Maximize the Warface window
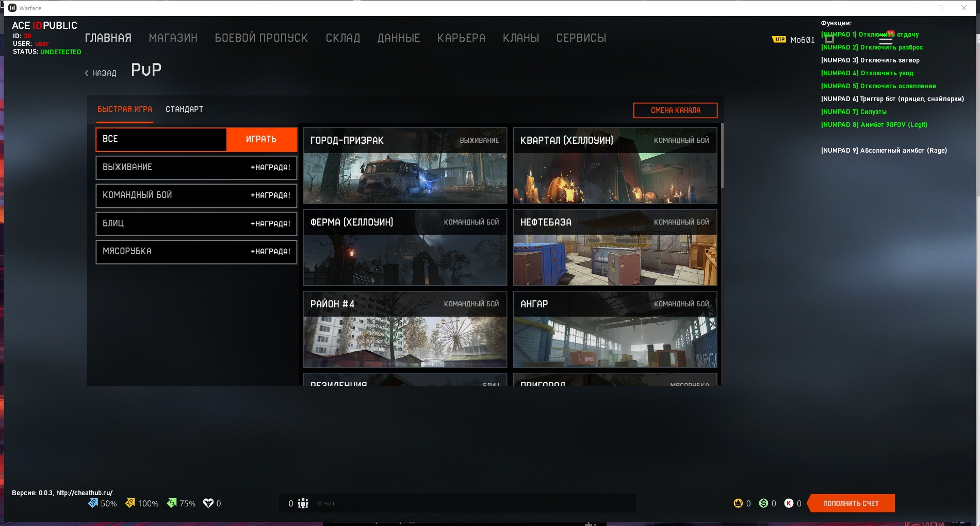Image resolution: width=980 pixels, height=526 pixels. click(940, 8)
